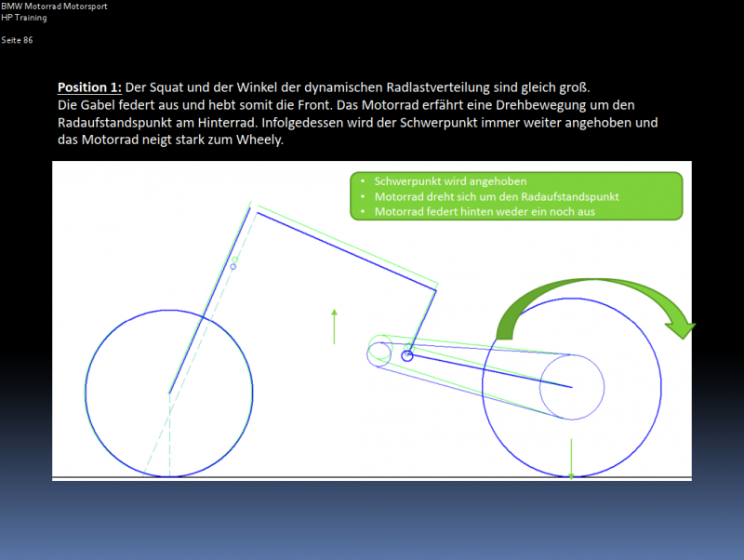The width and height of the screenshot is (744, 560).
Task: Select the 'BMW Motorrad Motorsport' label
Action: tap(54, 6)
